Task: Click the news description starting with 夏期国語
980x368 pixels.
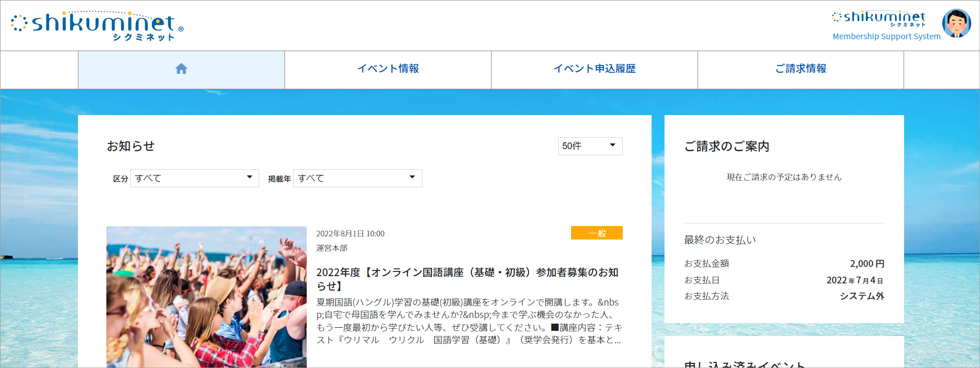Action: [x=468, y=321]
